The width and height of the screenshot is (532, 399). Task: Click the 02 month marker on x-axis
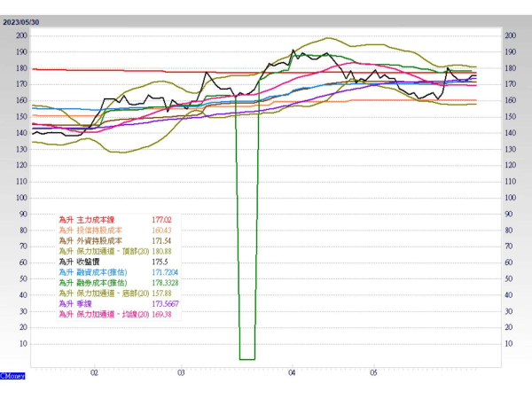(95, 373)
